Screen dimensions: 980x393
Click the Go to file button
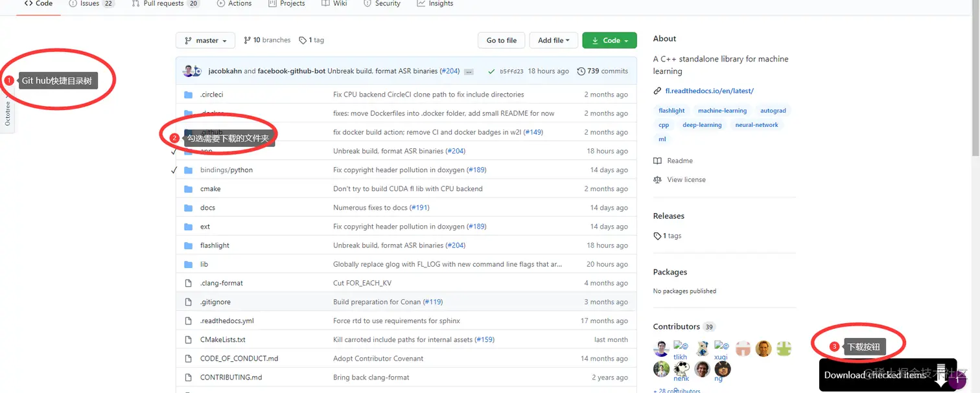(502, 40)
